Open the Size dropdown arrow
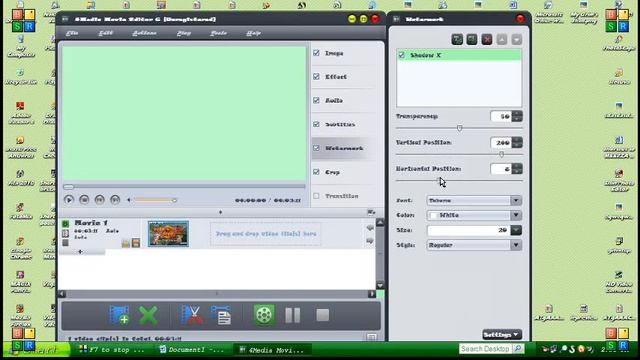 point(516,230)
